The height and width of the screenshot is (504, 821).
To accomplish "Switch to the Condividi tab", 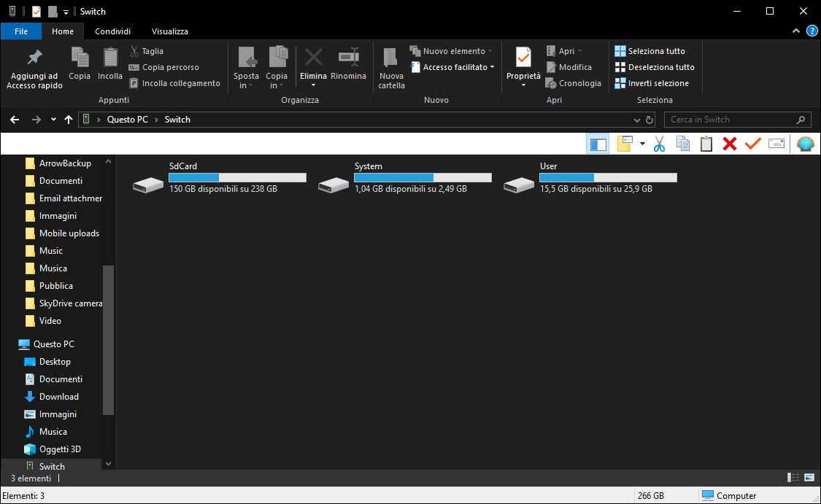I will click(113, 31).
